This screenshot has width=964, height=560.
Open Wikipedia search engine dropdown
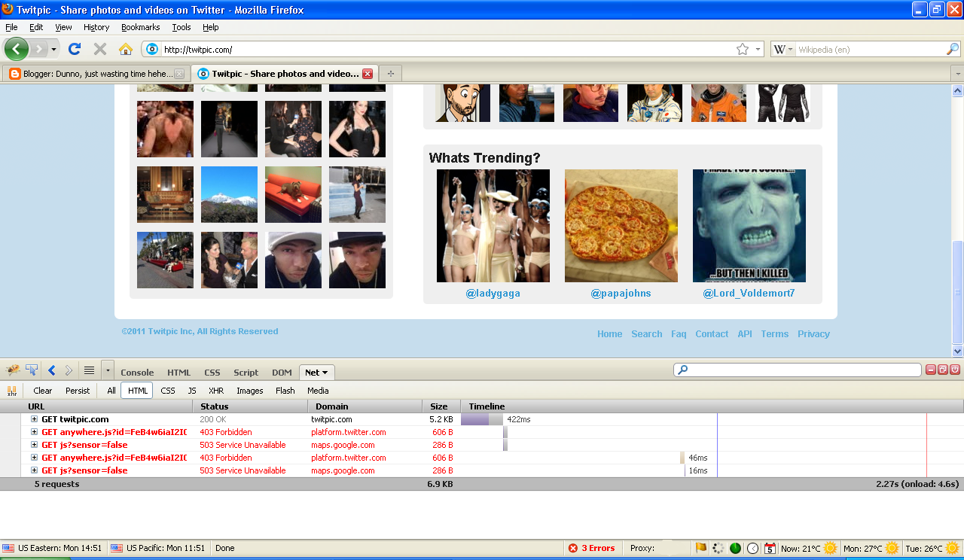pyautogui.click(x=791, y=49)
